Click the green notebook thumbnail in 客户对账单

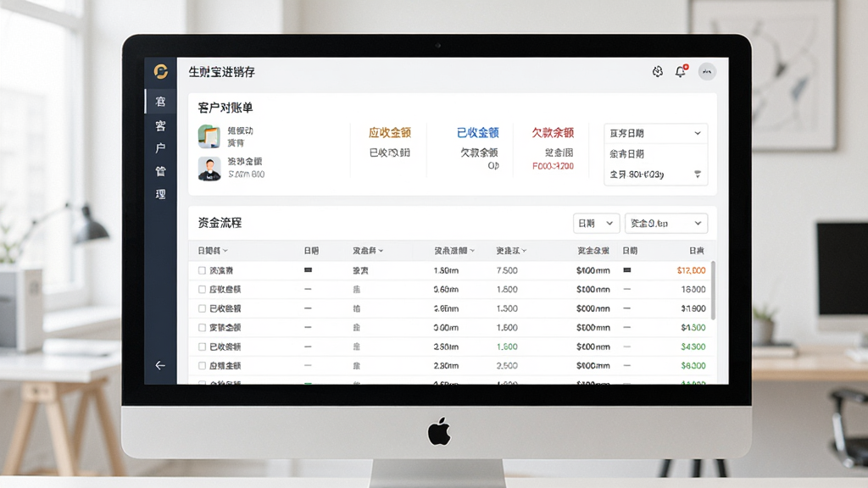[x=209, y=136]
